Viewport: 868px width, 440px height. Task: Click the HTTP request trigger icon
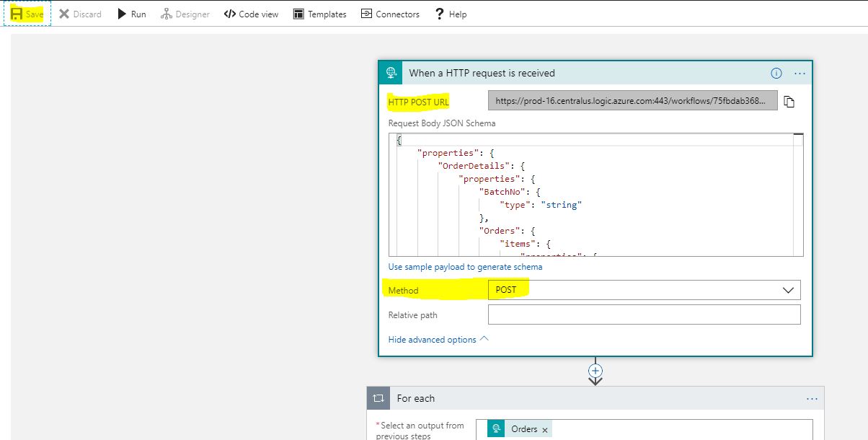[391, 73]
